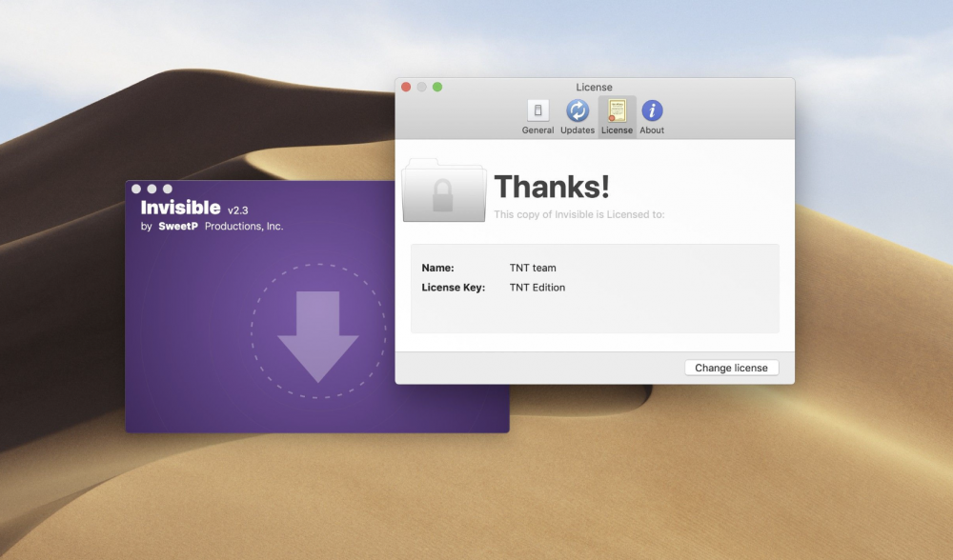Click the down arrow drop zone in Invisible window
The height and width of the screenshot is (560, 953).
(318, 331)
